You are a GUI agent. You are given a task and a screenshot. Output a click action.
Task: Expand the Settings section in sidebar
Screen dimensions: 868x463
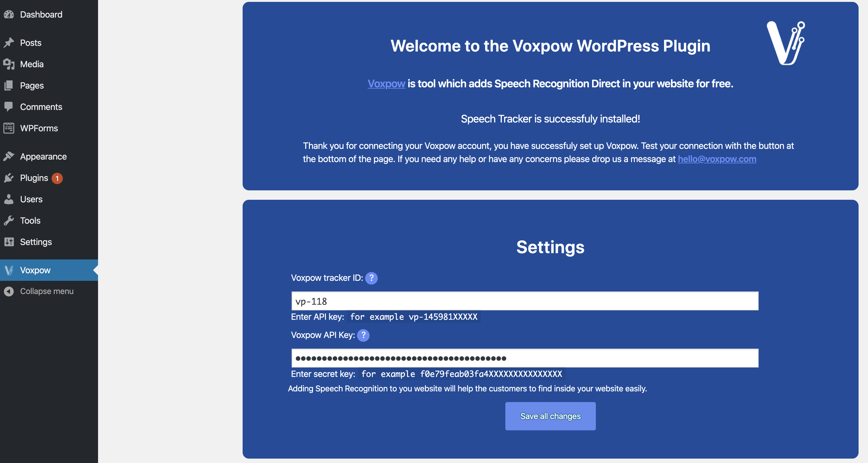click(36, 242)
